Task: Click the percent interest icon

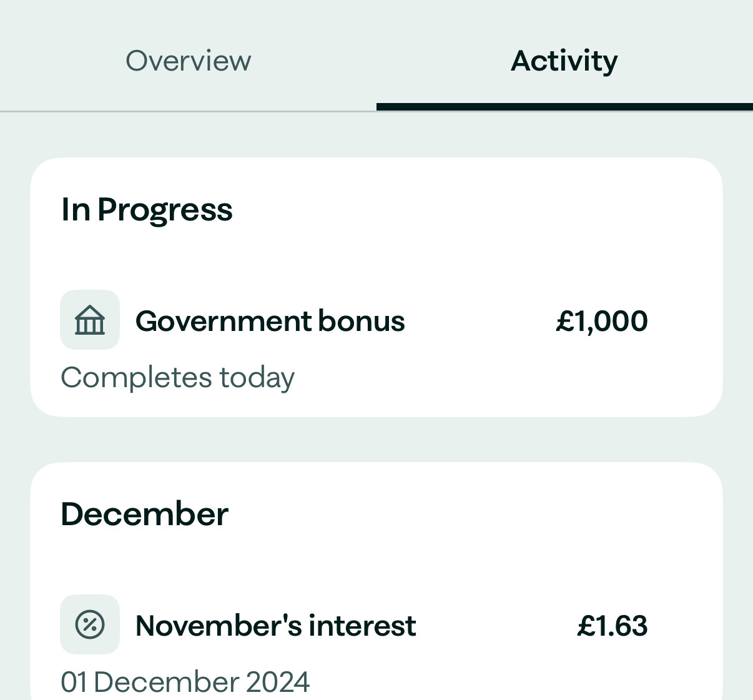Action: [x=90, y=624]
